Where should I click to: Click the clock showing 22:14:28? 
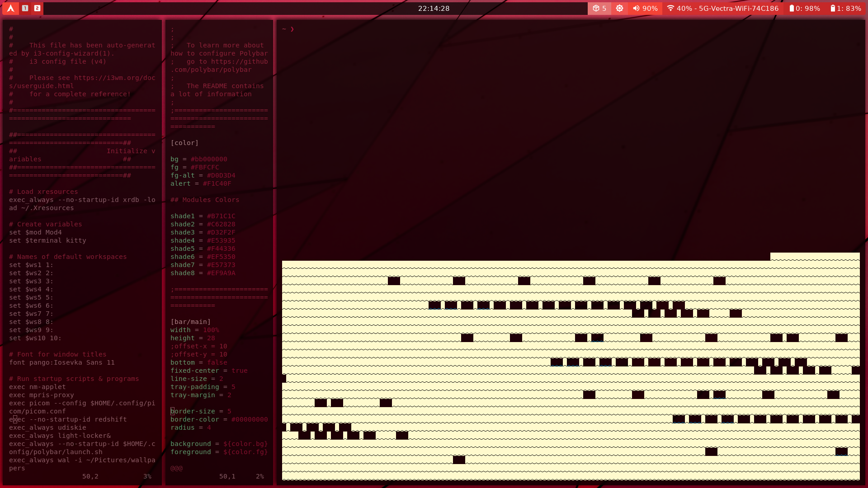click(434, 8)
